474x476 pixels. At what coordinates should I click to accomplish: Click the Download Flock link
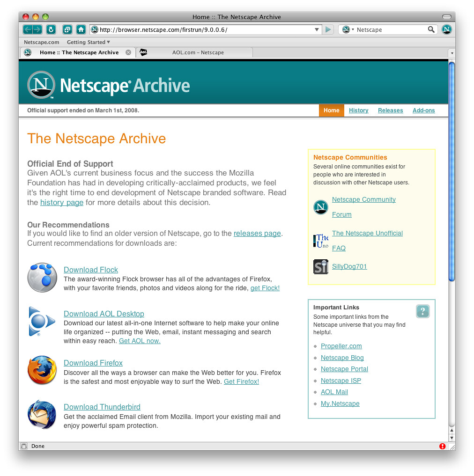(x=90, y=270)
